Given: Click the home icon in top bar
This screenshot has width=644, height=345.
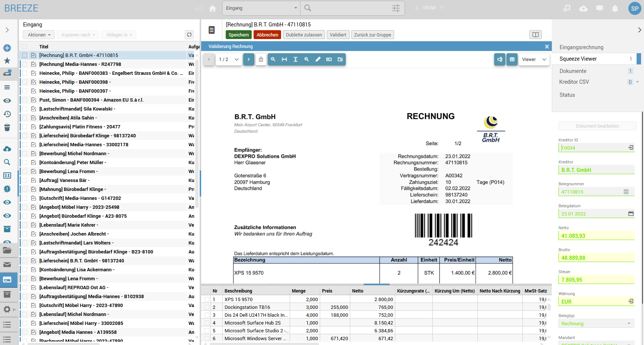Looking at the screenshot, I should (213, 8).
